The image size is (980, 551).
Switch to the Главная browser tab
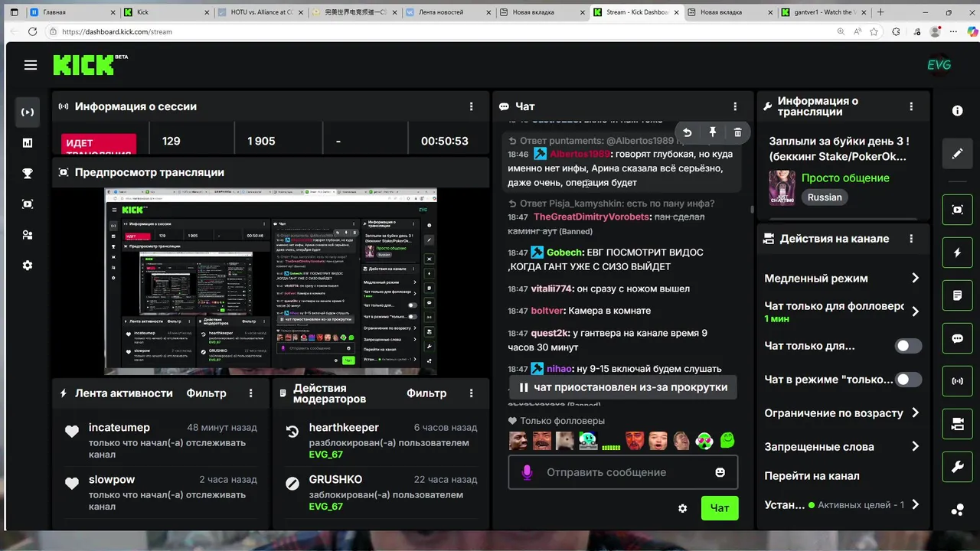73,12
